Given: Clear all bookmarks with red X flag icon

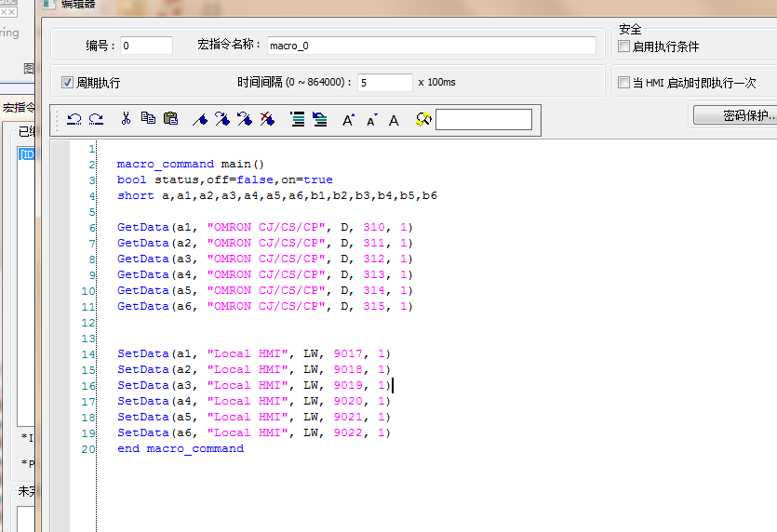Looking at the screenshot, I should [267, 119].
